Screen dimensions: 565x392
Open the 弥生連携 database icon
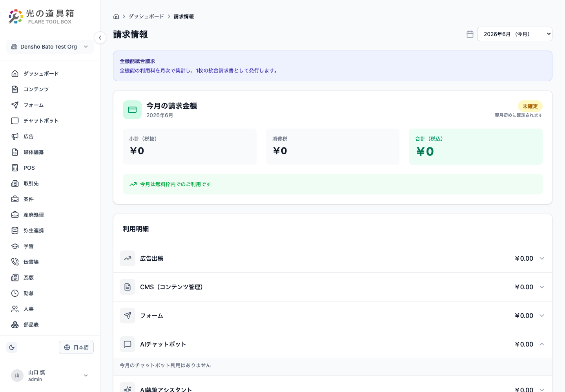(x=15, y=230)
